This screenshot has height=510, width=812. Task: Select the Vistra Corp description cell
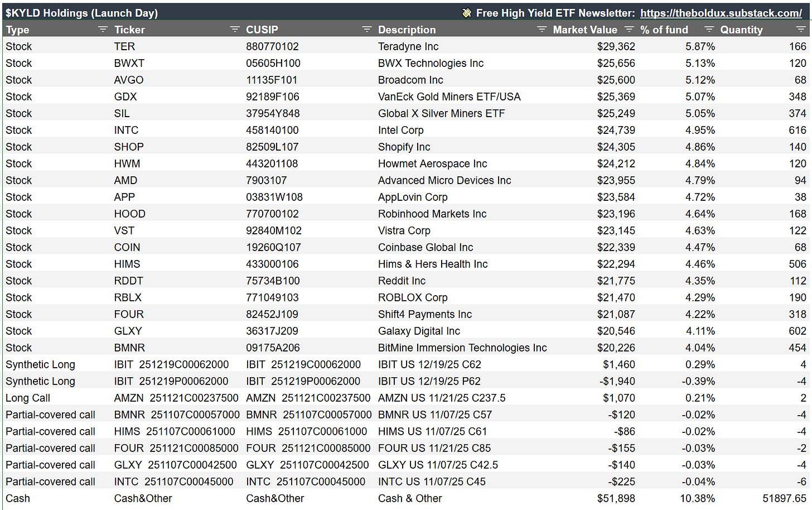pyautogui.click(x=404, y=230)
